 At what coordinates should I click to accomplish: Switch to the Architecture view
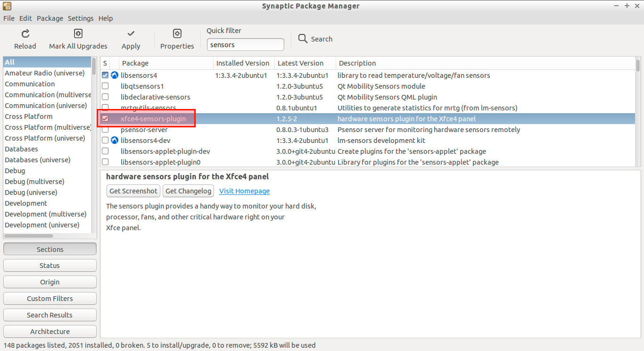[x=50, y=332]
